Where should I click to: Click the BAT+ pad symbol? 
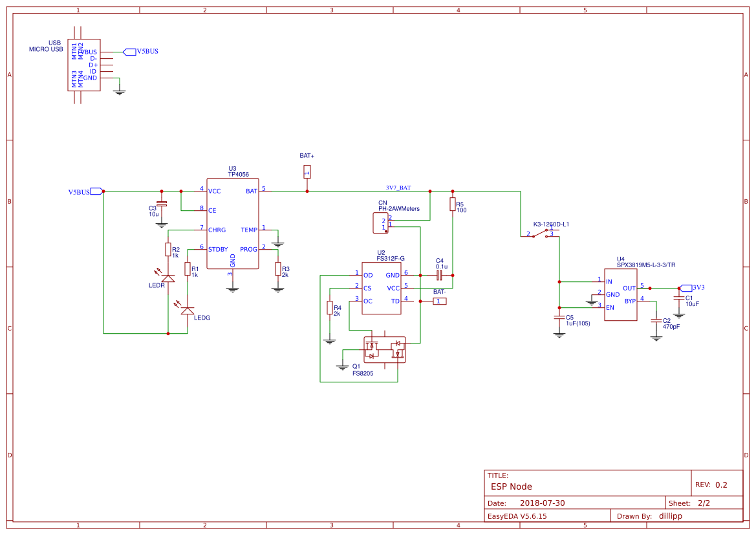[x=307, y=171]
